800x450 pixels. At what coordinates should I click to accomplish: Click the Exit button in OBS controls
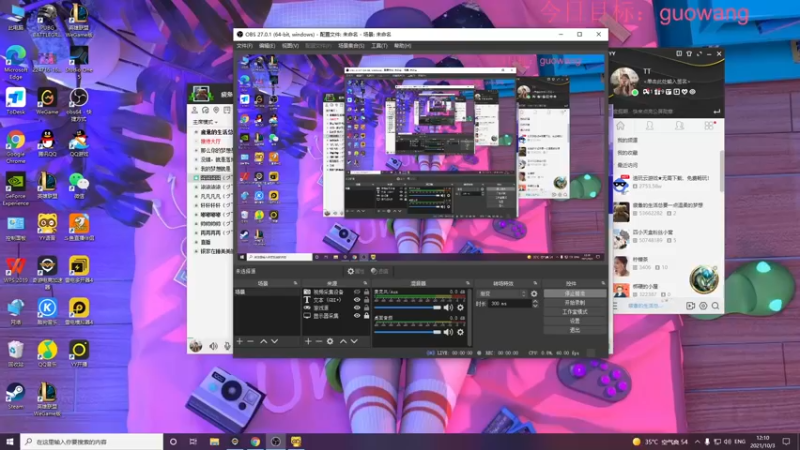tap(575, 330)
